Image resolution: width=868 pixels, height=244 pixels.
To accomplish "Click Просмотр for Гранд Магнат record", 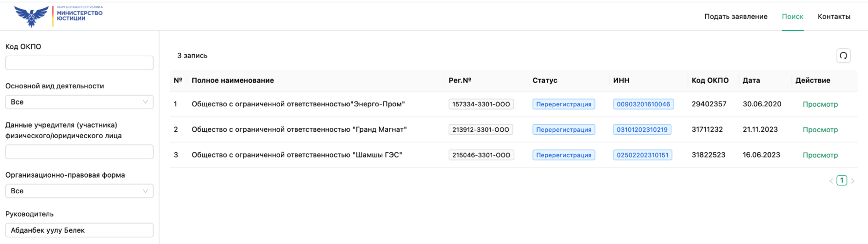I will pos(820,130).
